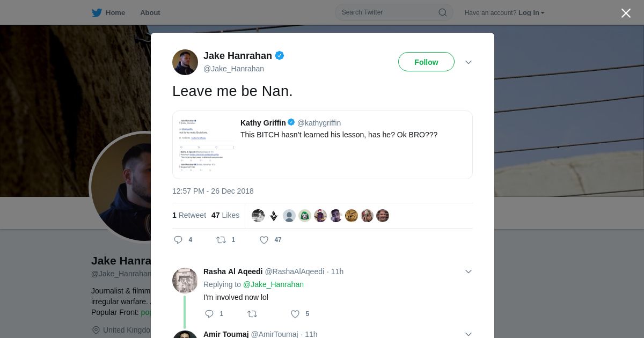644x338 pixels.
Task: Click the Twitter bird Home icon
Action: (x=97, y=13)
